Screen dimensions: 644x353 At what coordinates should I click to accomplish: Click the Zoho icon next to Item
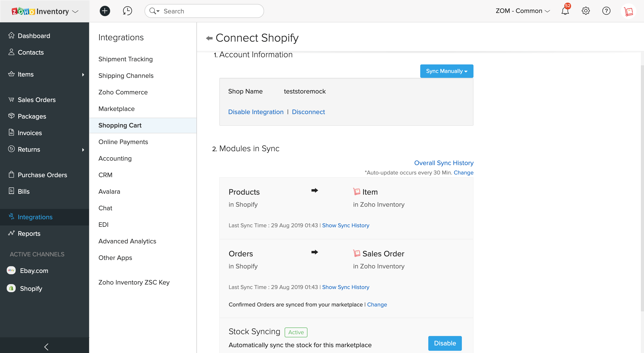pos(356,191)
